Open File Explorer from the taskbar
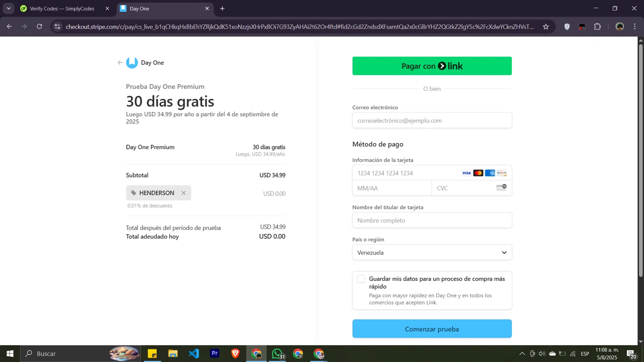This screenshot has width=644, height=362. pos(173,354)
